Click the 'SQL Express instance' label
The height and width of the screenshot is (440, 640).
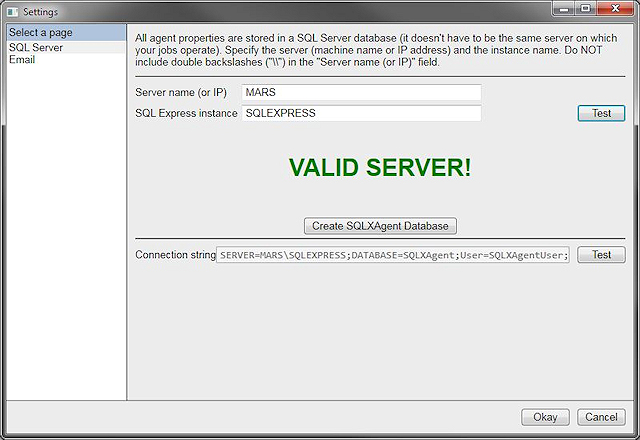(x=186, y=113)
